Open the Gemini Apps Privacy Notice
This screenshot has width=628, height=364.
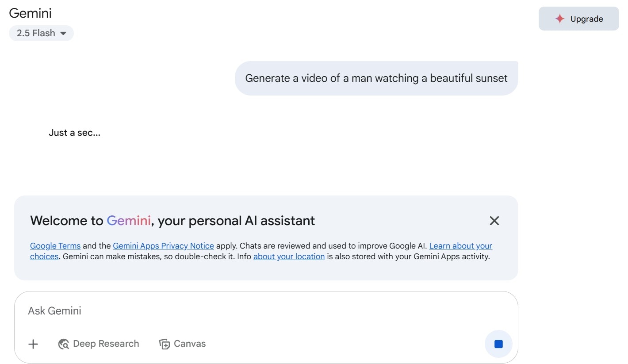click(x=163, y=246)
